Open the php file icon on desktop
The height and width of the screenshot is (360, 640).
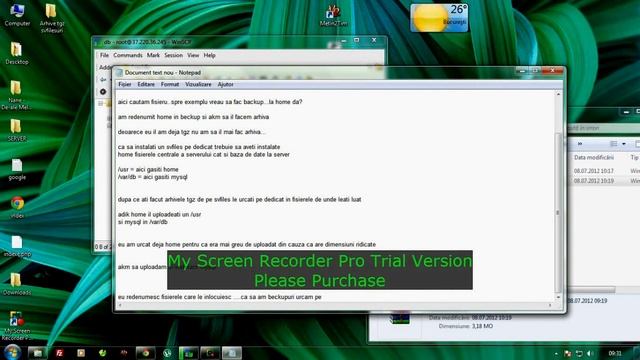[17, 247]
